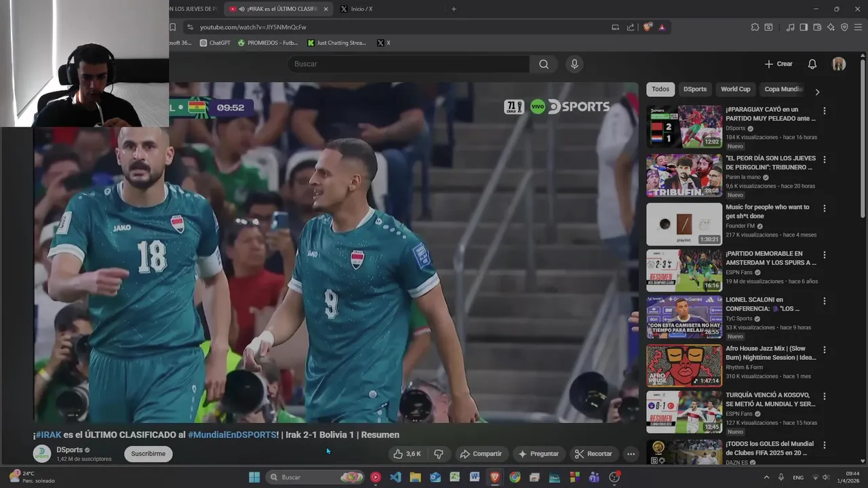Viewport: 868px width, 488px height.
Task: Open Visual Studio Code from taskbar
Action: click(x=395, y=477)
